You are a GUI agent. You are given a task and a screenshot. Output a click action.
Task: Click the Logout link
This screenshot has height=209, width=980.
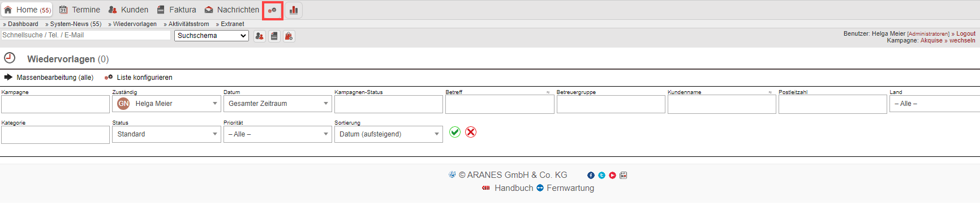click(966, 34)
